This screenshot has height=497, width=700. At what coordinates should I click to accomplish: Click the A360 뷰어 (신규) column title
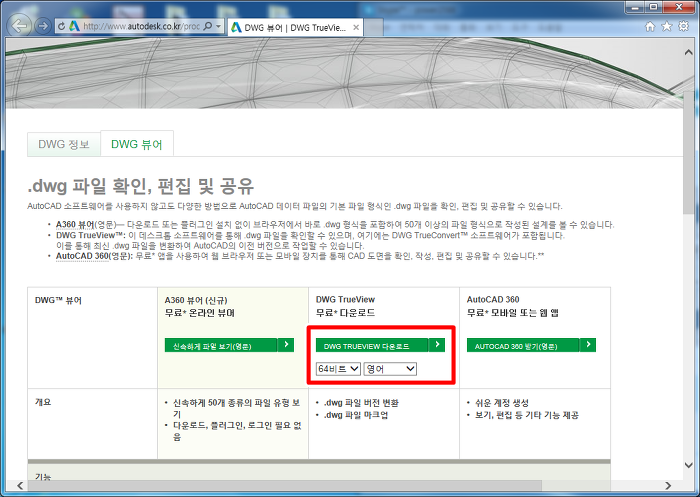tap(196, 300)
